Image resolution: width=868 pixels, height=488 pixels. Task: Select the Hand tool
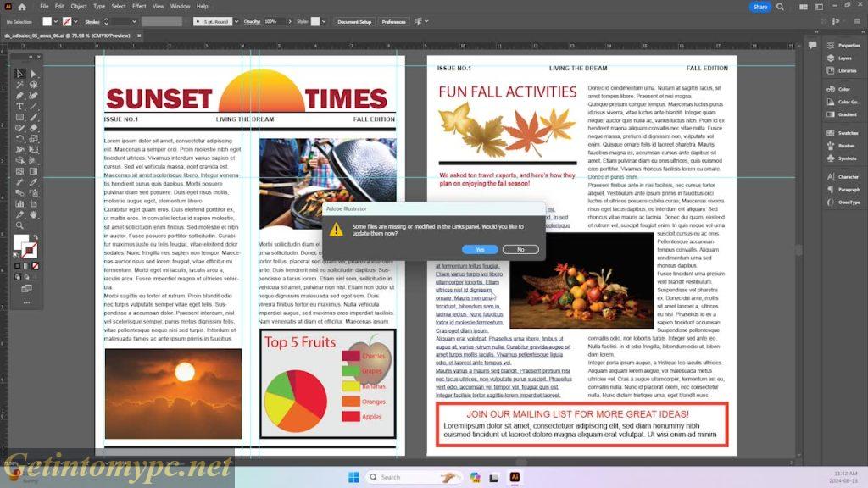pos(34,214)
